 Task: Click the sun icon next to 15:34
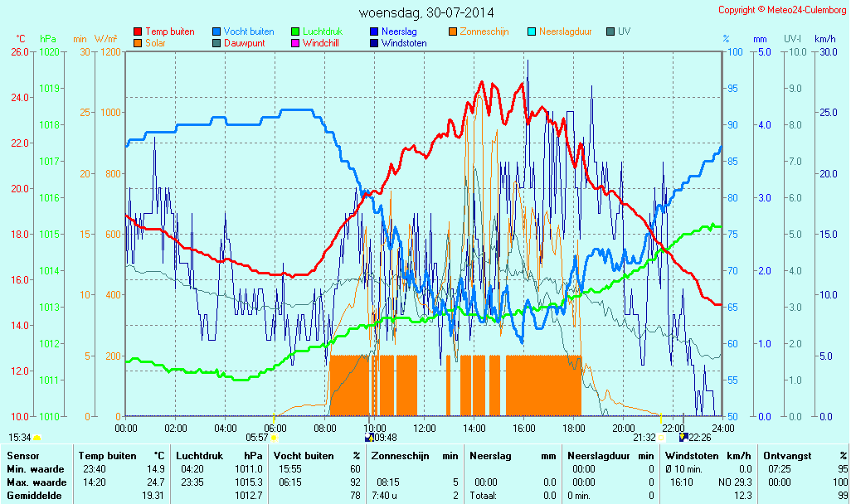pyautogui.click(x=37, y=438)
